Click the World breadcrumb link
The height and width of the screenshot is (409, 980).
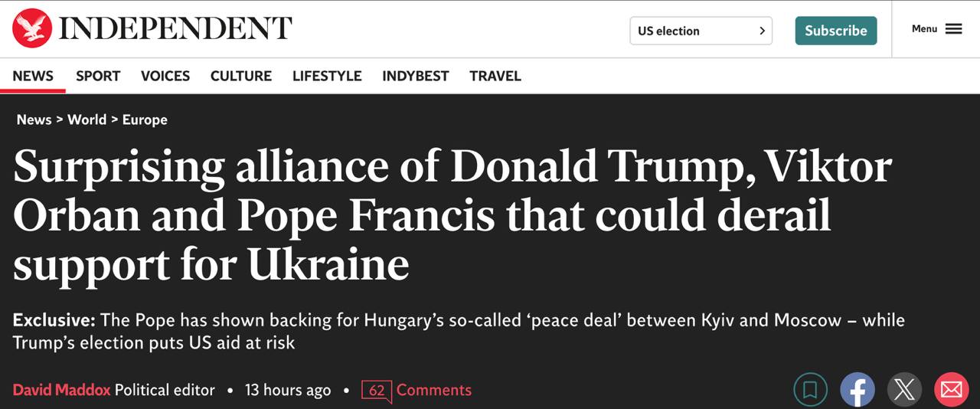87,119
